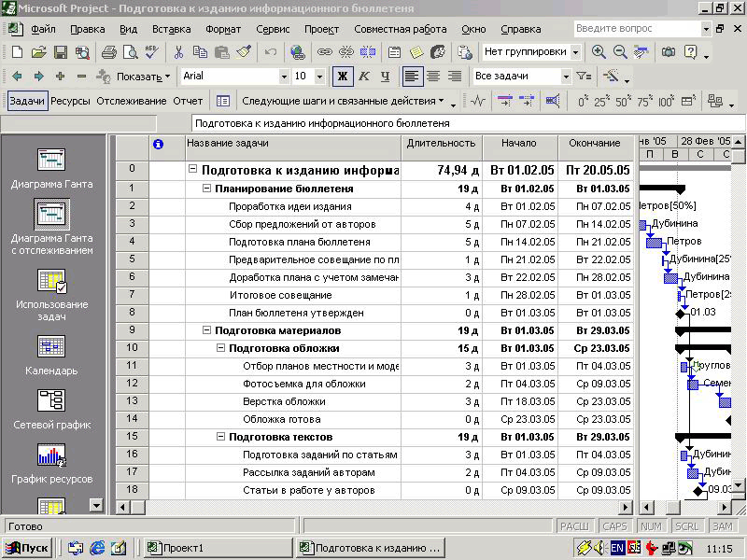Split the task

coord(368,51)
